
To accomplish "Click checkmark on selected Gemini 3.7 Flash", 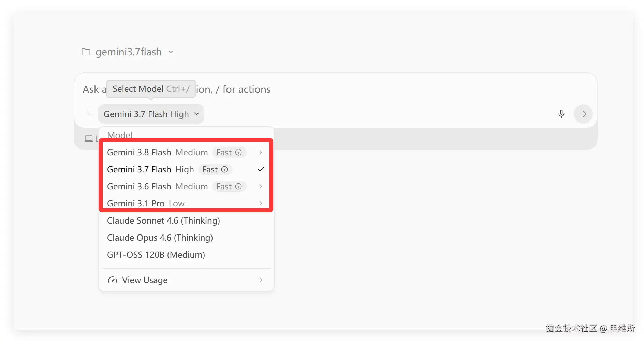I will (261, 169).
